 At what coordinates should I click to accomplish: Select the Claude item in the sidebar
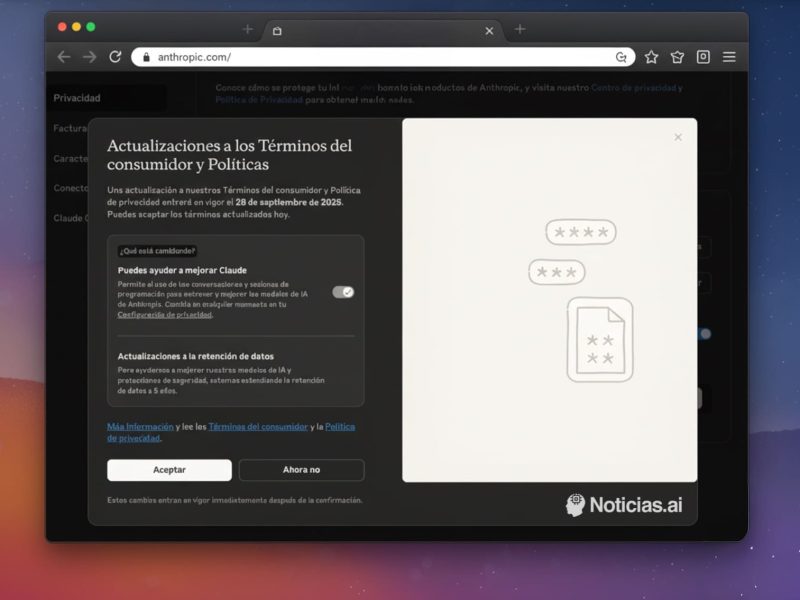[70, 218]
